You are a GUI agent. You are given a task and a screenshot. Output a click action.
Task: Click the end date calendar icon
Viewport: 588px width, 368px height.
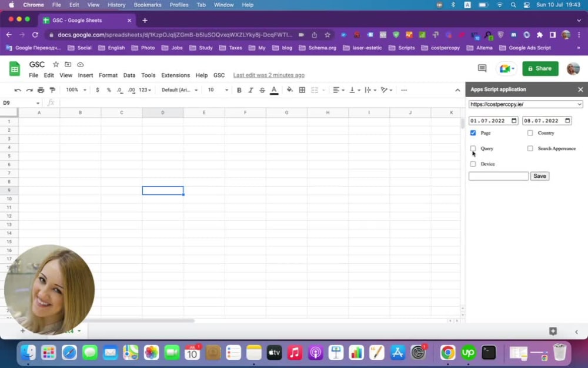coord(568,121)
